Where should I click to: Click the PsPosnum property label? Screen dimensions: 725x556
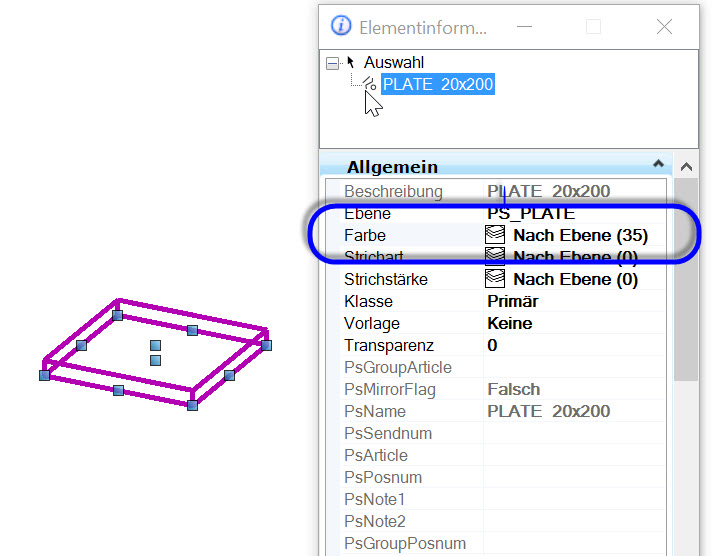(383, 477)
